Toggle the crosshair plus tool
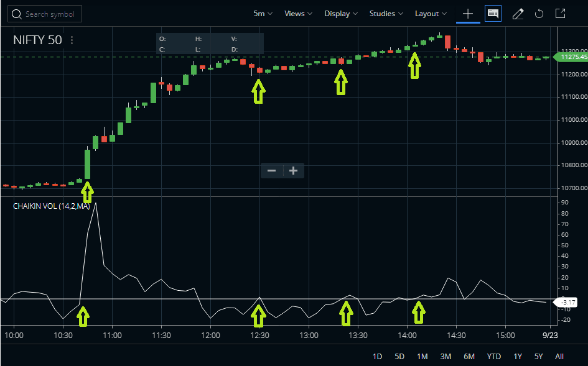 pos(468,14)
